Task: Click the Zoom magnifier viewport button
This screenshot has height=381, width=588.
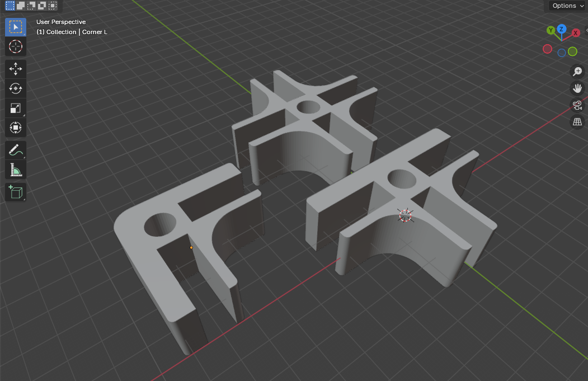Action: [577, 71]
